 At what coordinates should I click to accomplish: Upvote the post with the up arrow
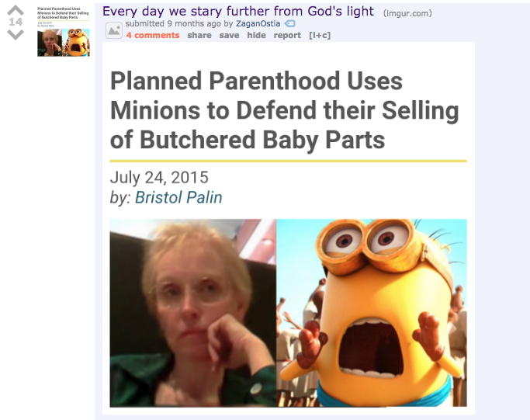coord(16,10)
